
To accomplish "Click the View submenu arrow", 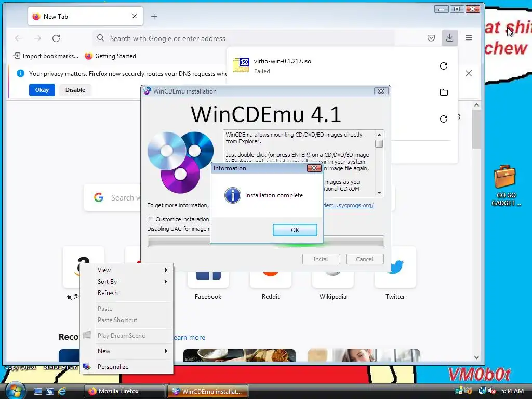I will coord(166,270).
